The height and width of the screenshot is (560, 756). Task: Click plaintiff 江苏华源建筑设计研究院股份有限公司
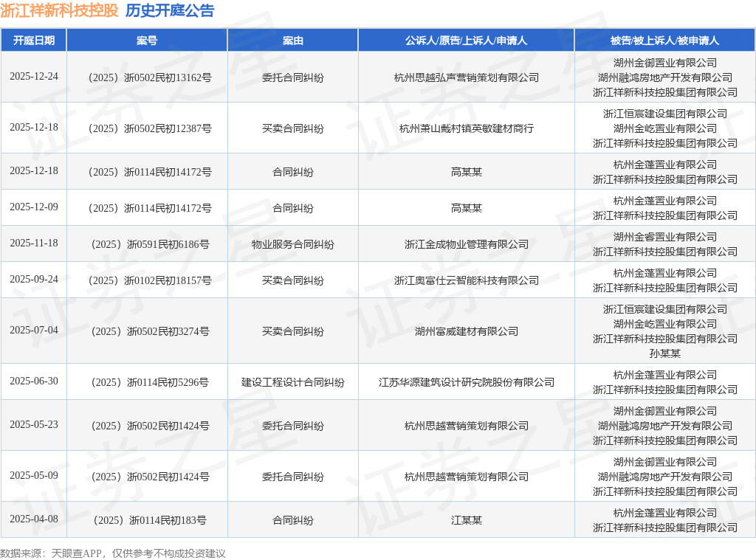(x=467, y=381)
